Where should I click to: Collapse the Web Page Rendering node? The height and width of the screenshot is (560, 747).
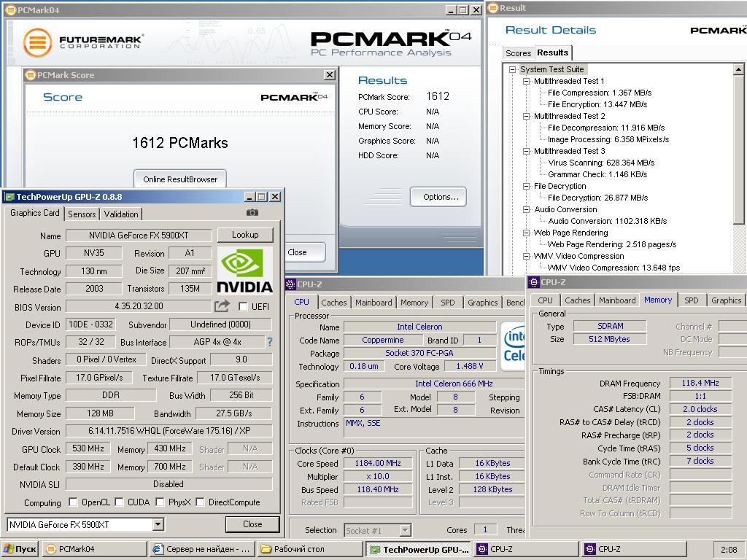click(527, 233)
